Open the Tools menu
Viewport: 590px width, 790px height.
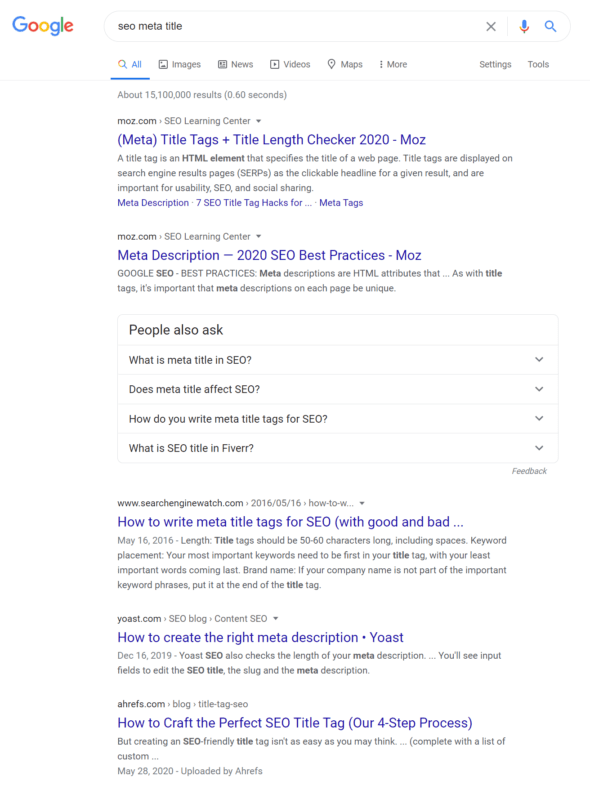(x=538, y=64)
